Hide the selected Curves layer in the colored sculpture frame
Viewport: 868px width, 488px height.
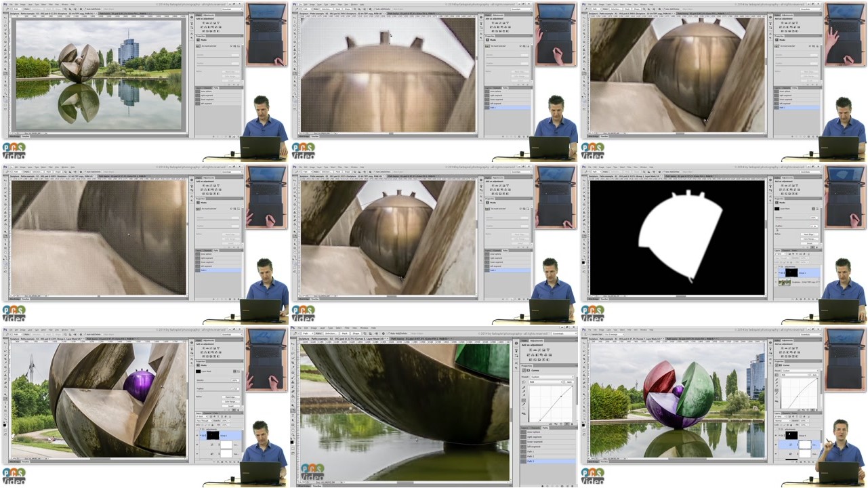(776, 445)
